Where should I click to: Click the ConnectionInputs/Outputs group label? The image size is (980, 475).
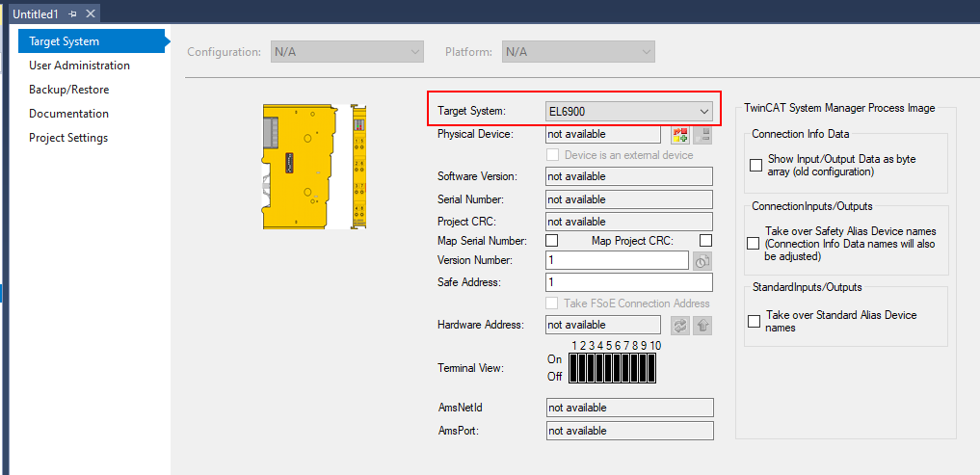click(x=812, y=205)
